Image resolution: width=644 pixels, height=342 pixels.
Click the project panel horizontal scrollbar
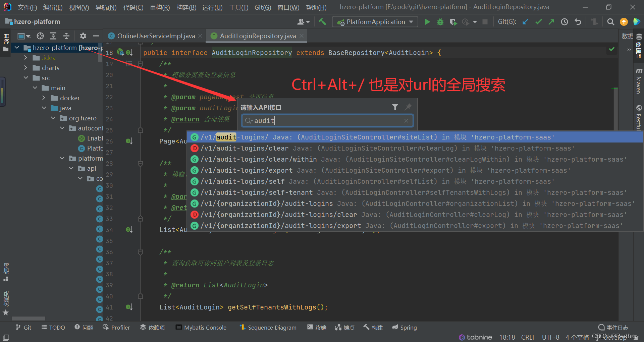pyautogui.click(x=29, y=319)
